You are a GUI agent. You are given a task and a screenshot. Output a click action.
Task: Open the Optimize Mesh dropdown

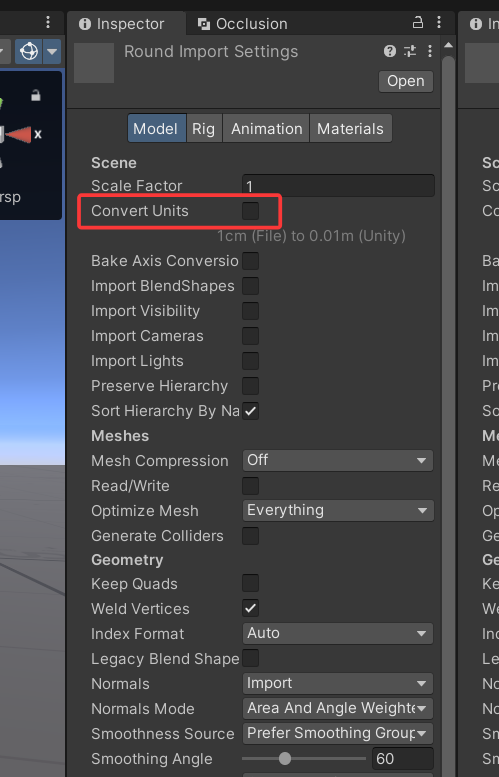[x=338, y=510]
